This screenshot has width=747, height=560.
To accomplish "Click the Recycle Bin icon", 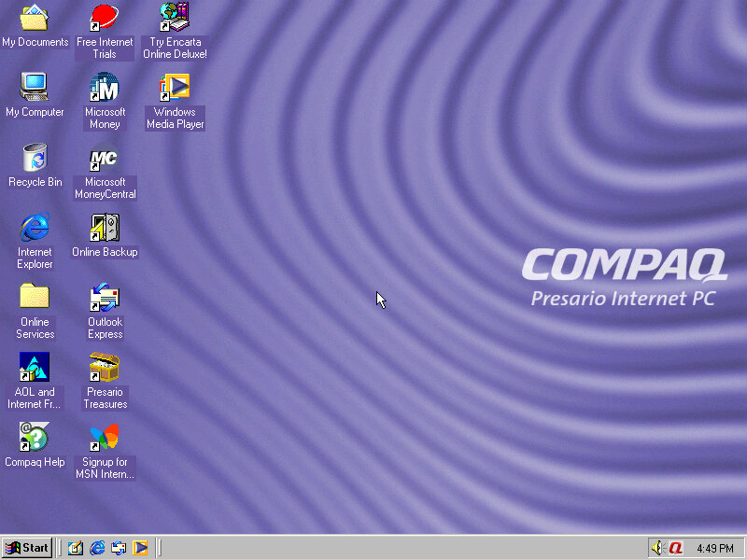I will (x=35, y=158).
